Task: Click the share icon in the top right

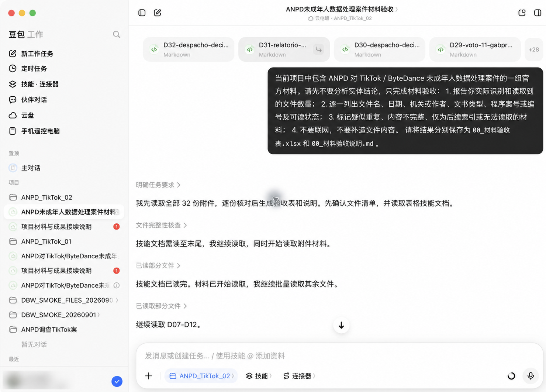Action: [x=522, y=13]
